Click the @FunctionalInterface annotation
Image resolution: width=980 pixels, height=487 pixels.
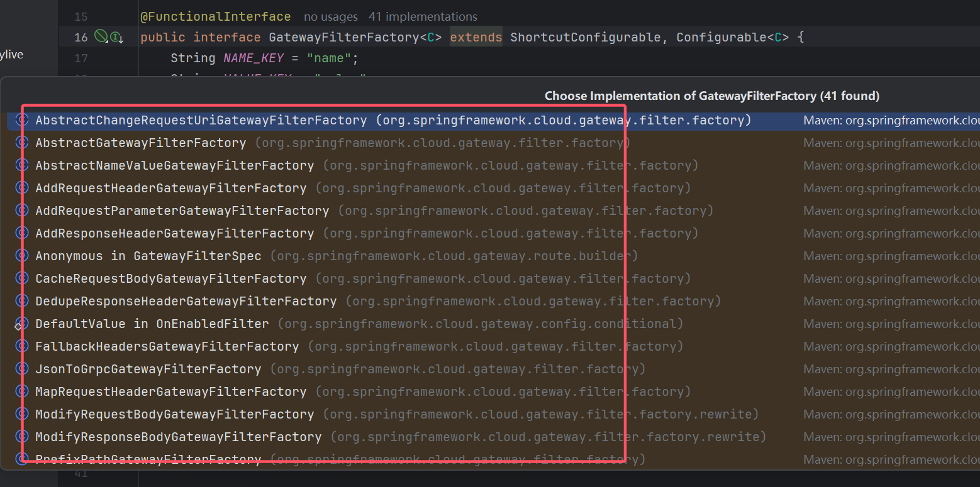[216, 17]
